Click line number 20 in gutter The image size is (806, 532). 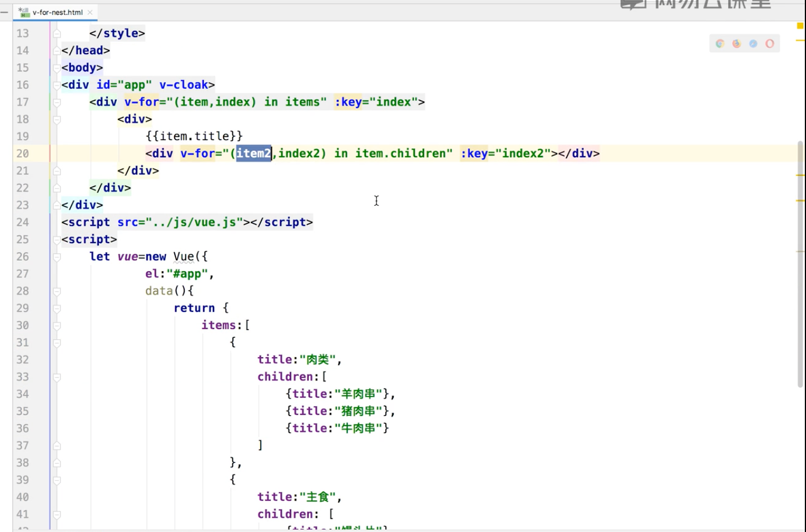[x=23, y=153]
